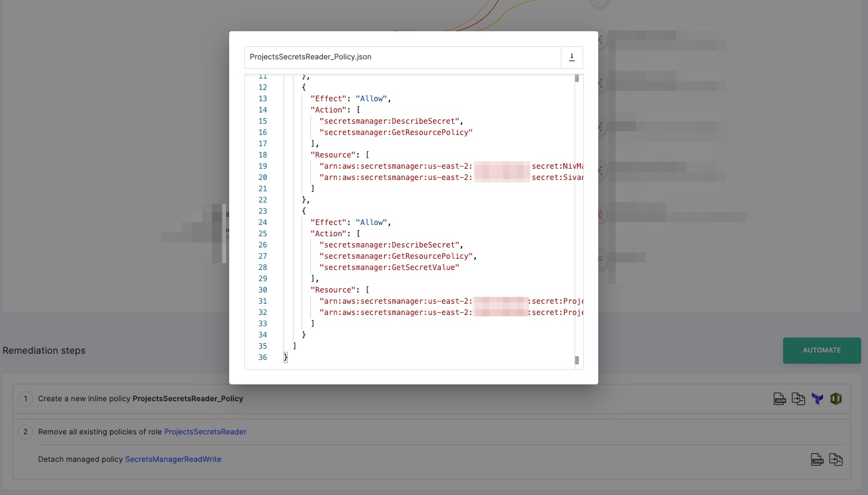Image resolution: width=868 pixels, height=495 pixels.
Task: Click line number 13 in code gutter
Action: click(262, 99)
